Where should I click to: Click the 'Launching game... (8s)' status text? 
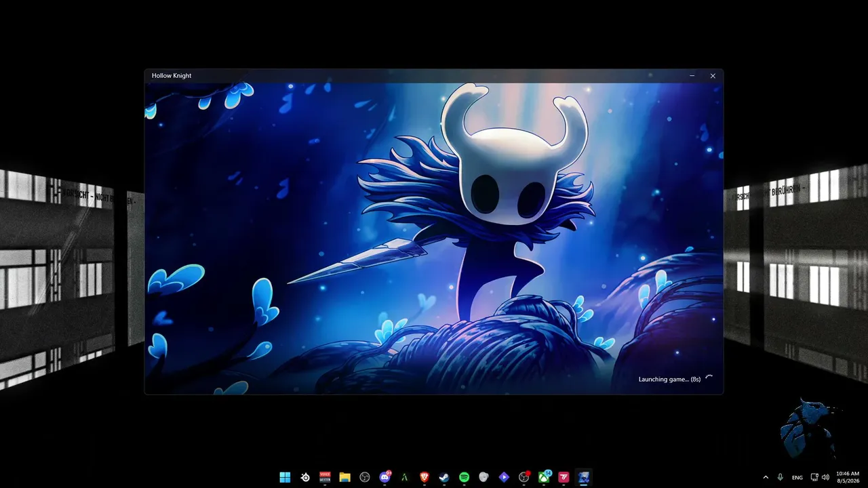pos(669,380)
